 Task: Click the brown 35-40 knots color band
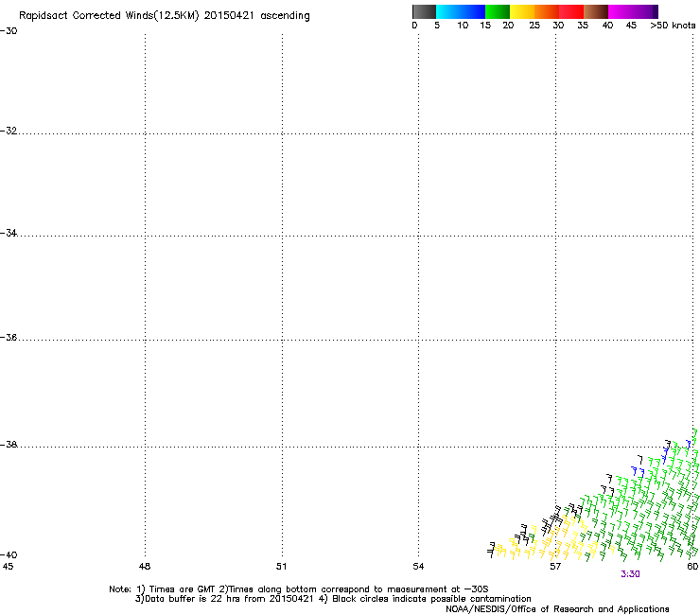(596, 11)
